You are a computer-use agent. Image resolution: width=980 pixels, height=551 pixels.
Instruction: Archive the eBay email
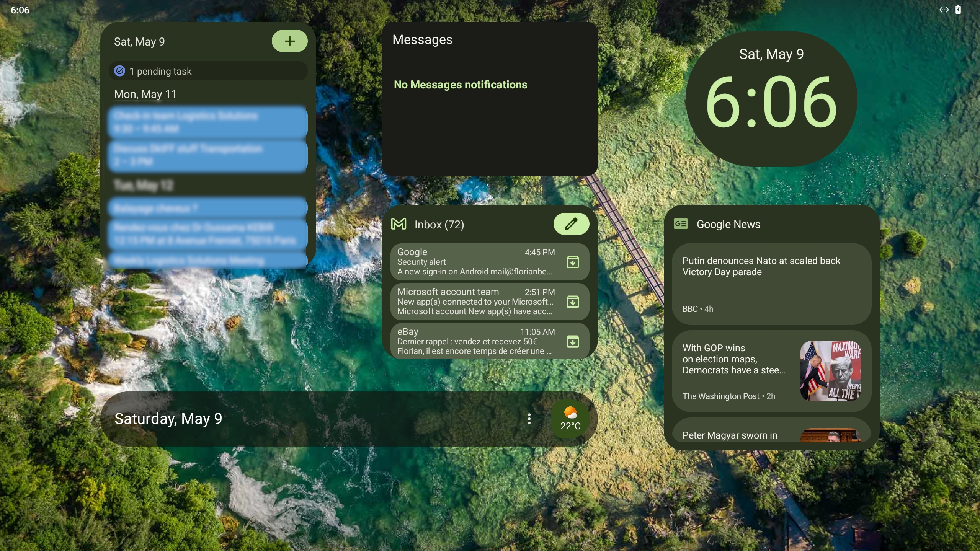[573, 341]
